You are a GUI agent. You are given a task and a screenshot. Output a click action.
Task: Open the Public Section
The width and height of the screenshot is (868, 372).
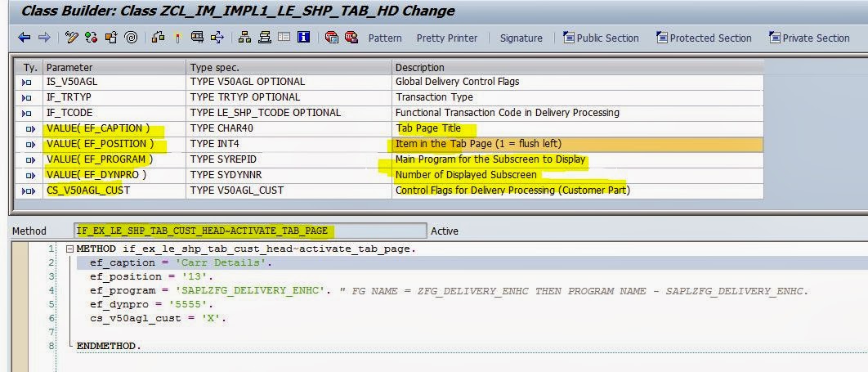pos(601,38)
